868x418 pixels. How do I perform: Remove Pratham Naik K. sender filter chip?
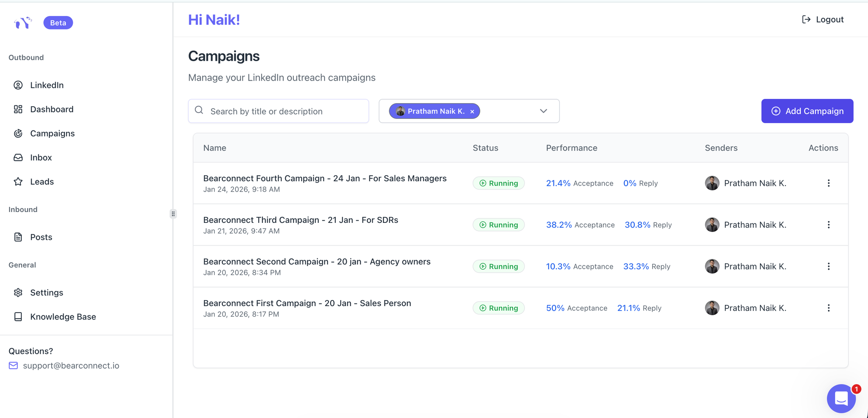point(472,111)
